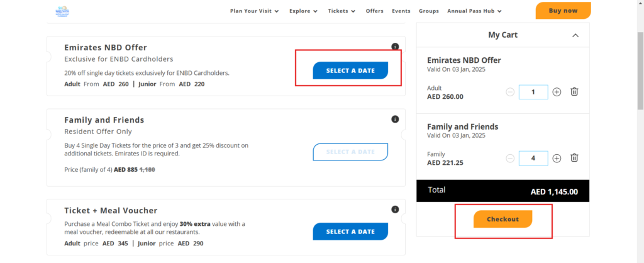Image resolution: width=644 pixels, height=263 pixels.
Task: Collapse the My Cart panel chevron
Action: [575, 36]
